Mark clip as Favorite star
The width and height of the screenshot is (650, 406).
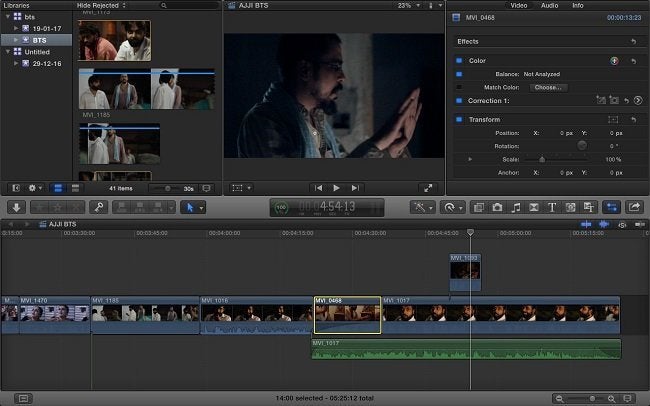(x=40, y=207)
